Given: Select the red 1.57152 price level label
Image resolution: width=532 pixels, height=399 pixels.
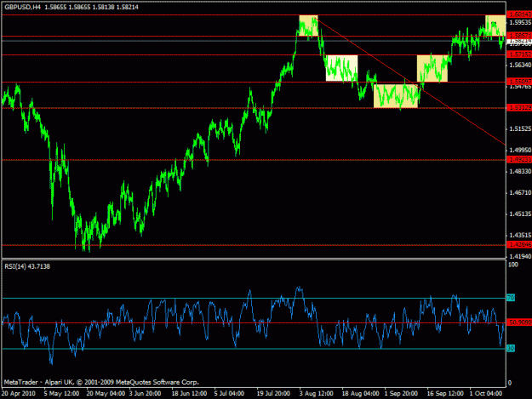Looking at the screenshot, I should (x=519, y=54).
